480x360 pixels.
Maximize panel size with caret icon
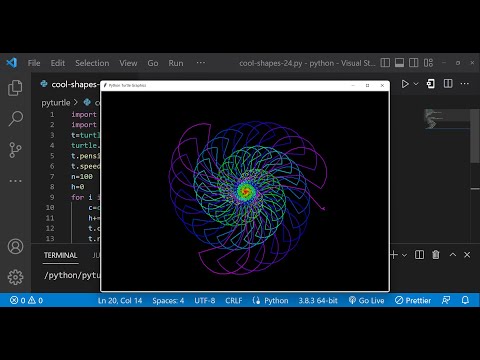click(x=453, y=255)
